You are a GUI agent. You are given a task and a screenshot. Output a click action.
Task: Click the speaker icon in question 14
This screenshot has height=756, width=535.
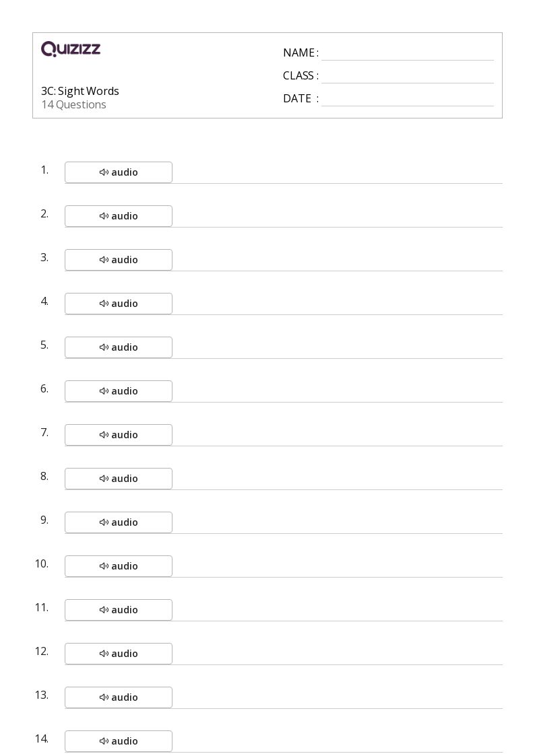pyautogui.click(x=104, y=741)
